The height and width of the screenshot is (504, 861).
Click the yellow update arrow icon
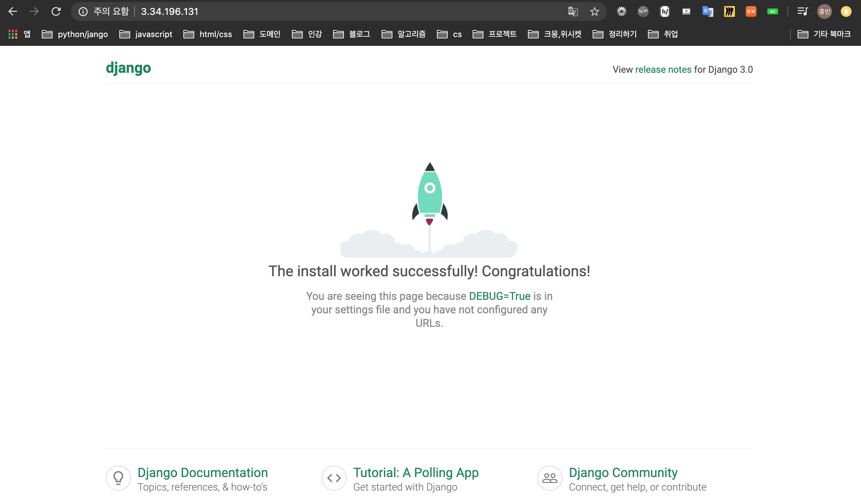coord(846,11)
